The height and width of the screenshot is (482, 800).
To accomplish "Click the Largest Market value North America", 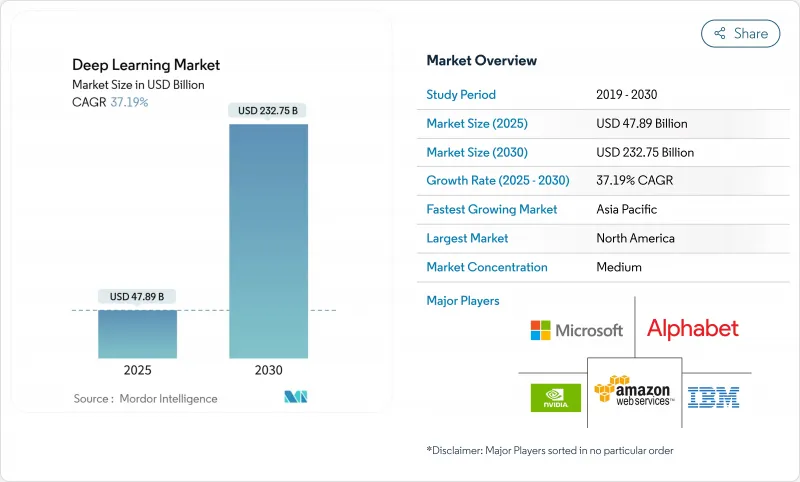I will click(x=635, y=238).
